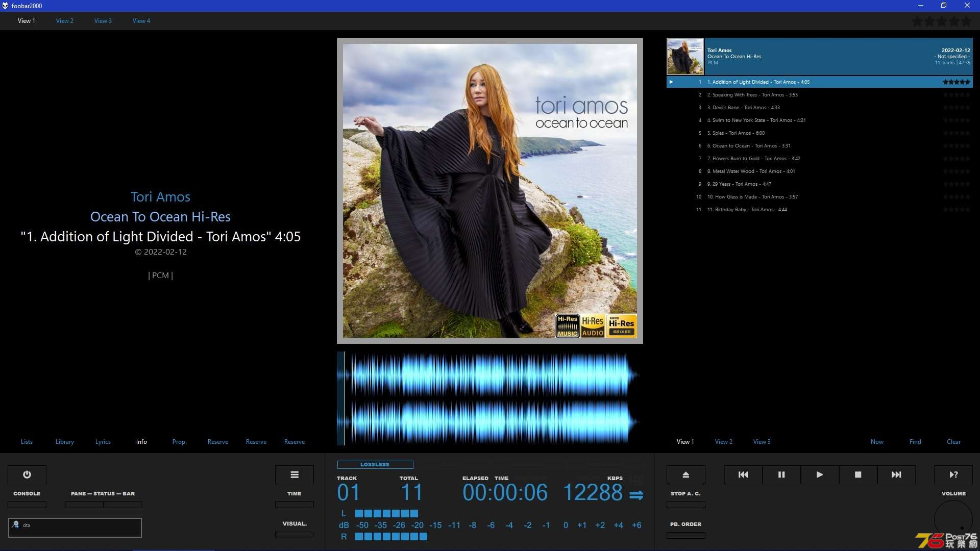
Task: Toggle the bar switch under TIME
Action: pyautogui.click(x=295, y=505)
